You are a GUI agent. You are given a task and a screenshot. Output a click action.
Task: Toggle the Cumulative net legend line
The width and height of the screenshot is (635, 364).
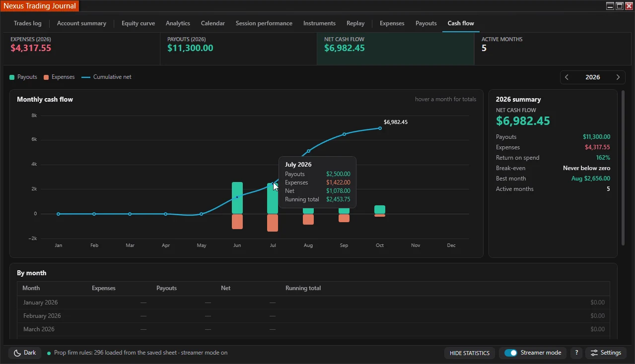[86, 77]
